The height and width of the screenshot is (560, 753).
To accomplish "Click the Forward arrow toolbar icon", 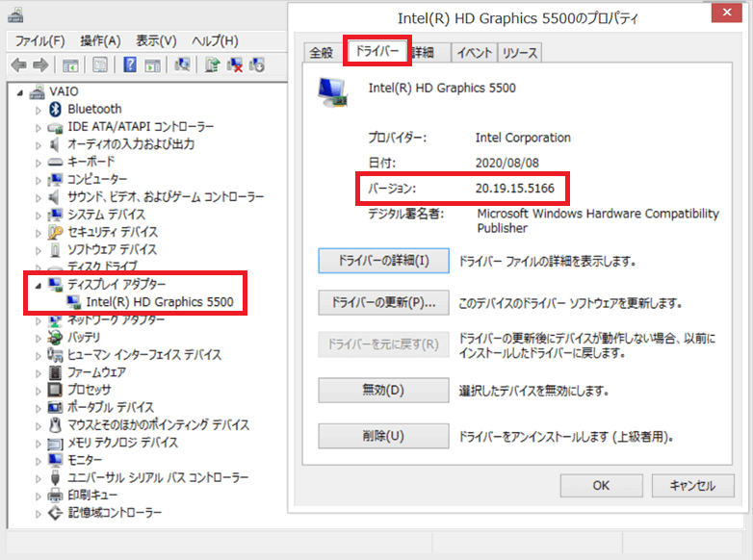I will point(40,64).
